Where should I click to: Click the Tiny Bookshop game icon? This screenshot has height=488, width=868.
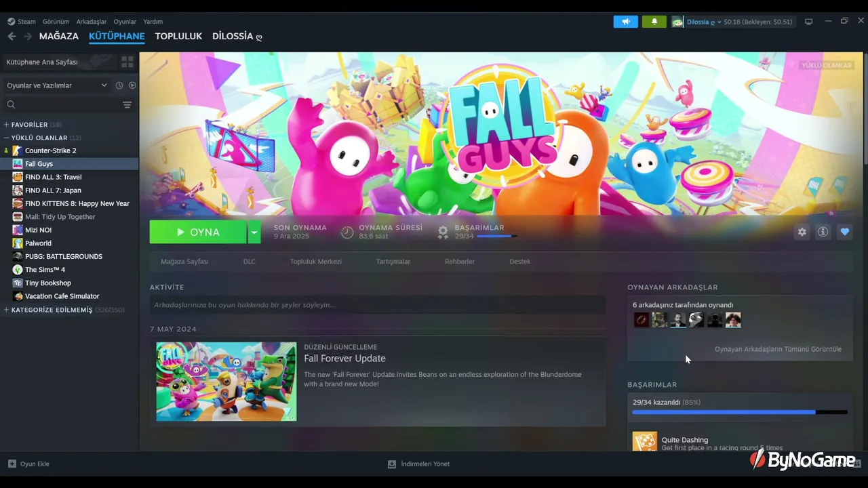18,283
